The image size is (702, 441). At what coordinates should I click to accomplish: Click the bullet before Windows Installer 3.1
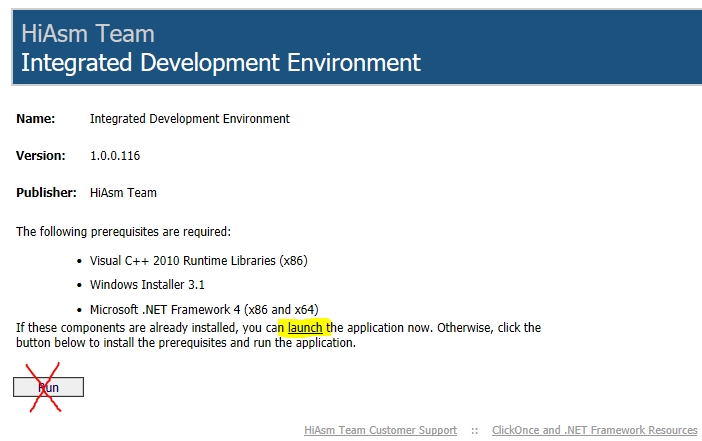click(x=80, y=285)
